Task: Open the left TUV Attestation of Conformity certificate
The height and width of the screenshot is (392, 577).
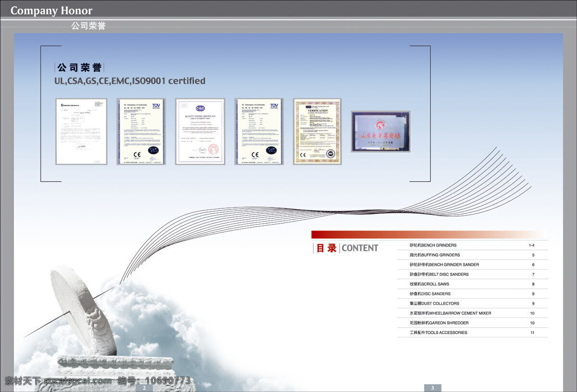Action: click(141, 132)
